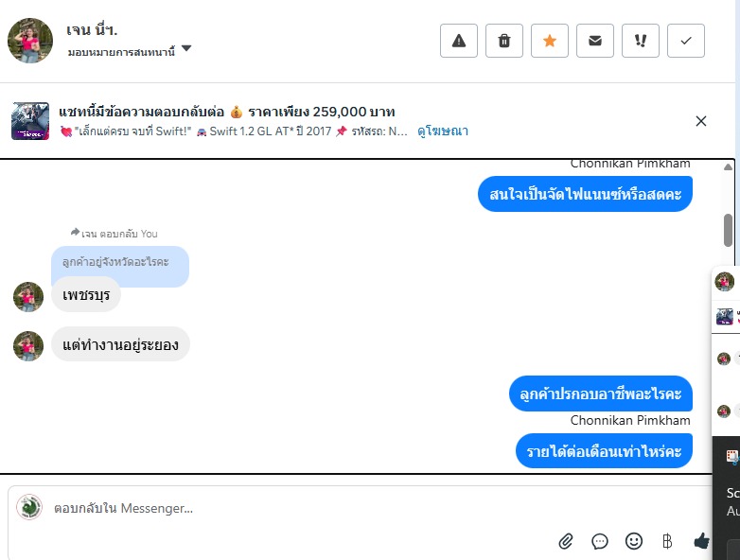
Task: Click the chat scrollbar thumb
Action: pos(729,230)
